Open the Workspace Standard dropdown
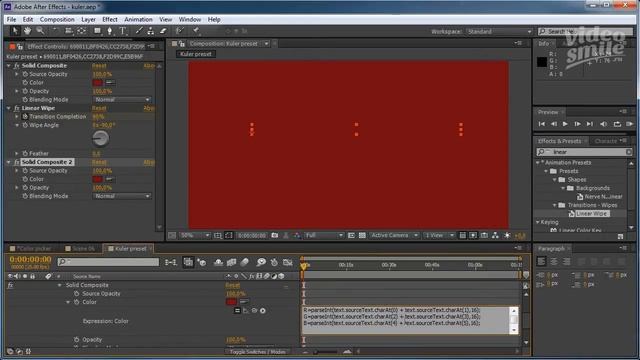 coord(499,31)
